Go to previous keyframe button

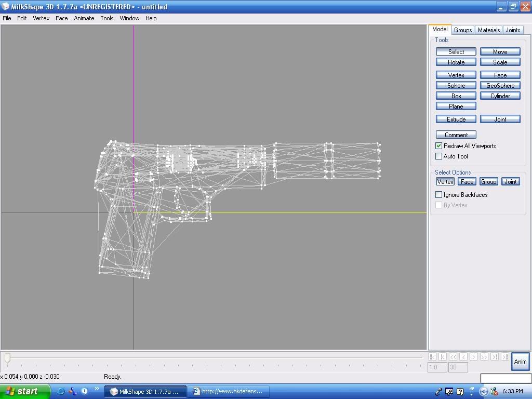pyautogui.click(x=443, y=356)
